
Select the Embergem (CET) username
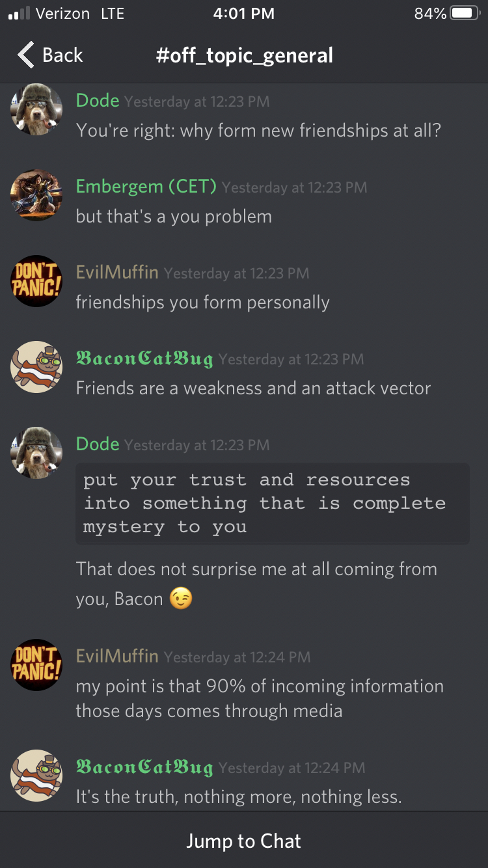(146, 186)
